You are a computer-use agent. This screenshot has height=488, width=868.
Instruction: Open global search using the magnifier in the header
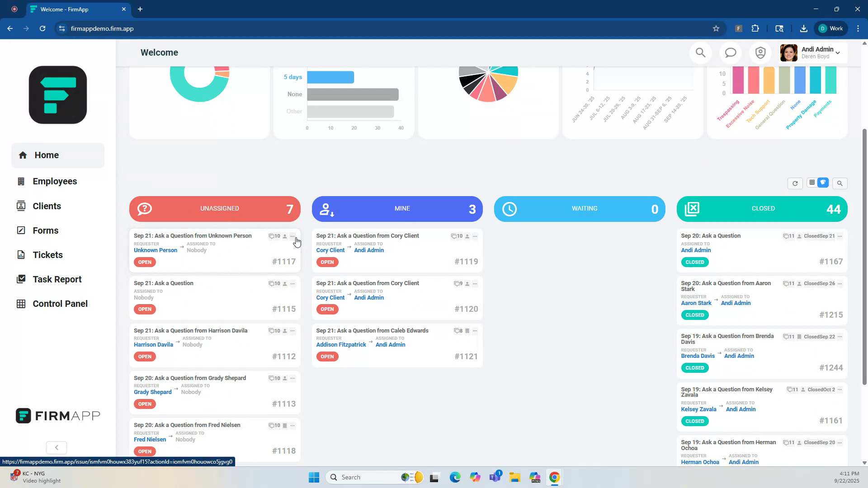tap(700, 52)
